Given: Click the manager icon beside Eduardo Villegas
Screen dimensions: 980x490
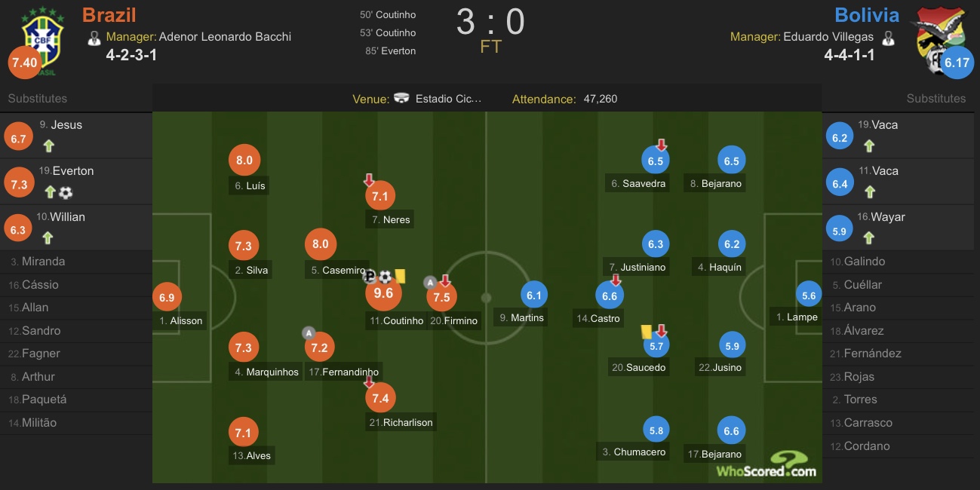Looking at the screenshot, I should 888,38.
